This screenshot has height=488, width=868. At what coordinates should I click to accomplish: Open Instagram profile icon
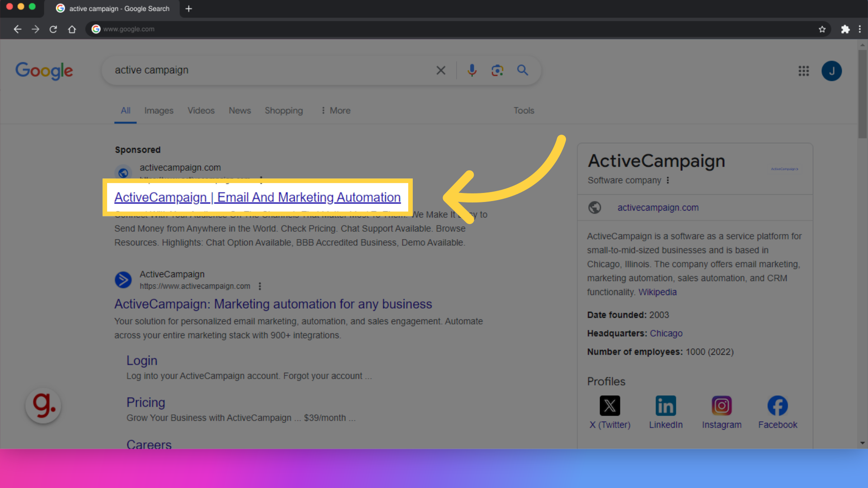[x=722, y=406]
